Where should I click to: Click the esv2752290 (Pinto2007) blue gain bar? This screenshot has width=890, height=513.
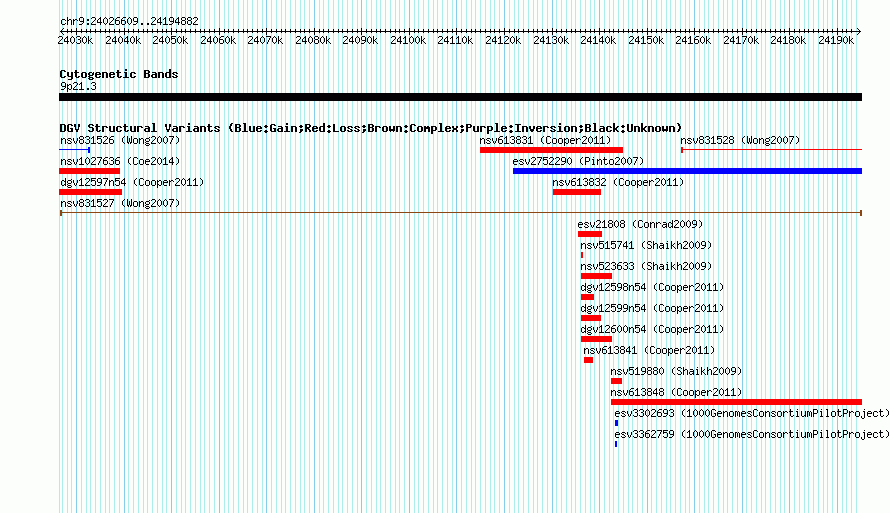(x=687, y=171)
